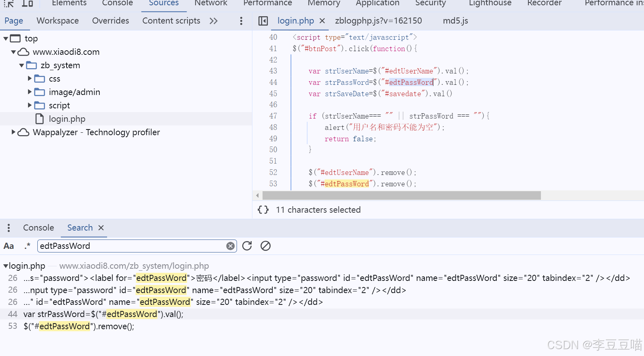Hide the navigator sidebar toggle icon
The width and height of the screenshot is (644, 356).
(263, 21)
